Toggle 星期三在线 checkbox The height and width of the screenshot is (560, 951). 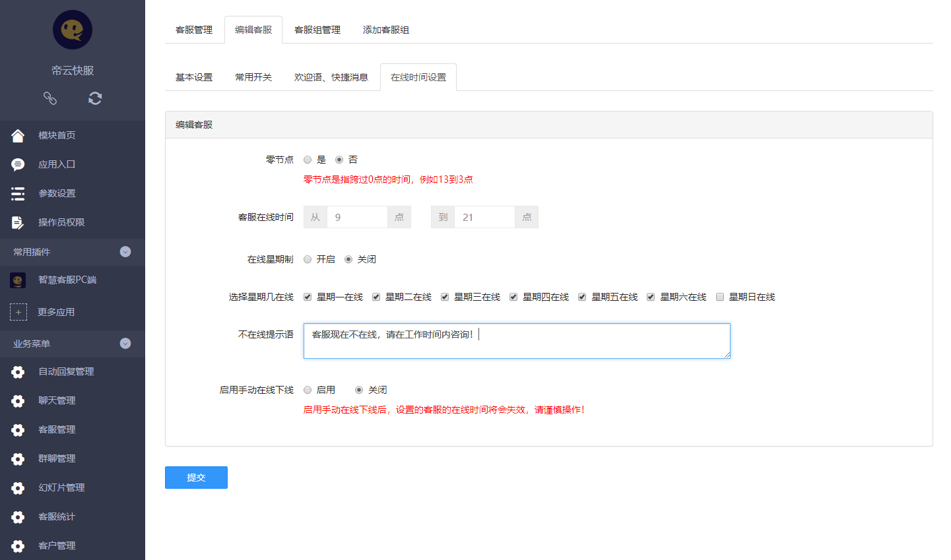point(445,297)
